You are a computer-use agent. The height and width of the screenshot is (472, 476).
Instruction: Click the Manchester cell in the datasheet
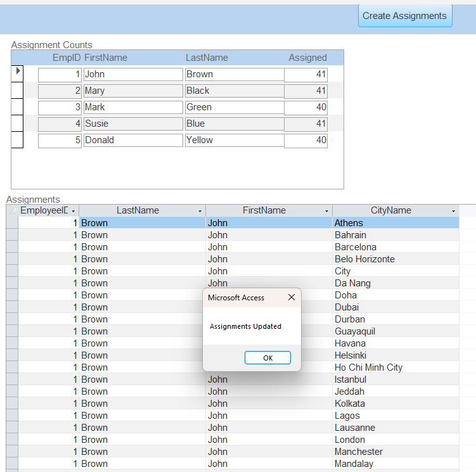(394, 452)
